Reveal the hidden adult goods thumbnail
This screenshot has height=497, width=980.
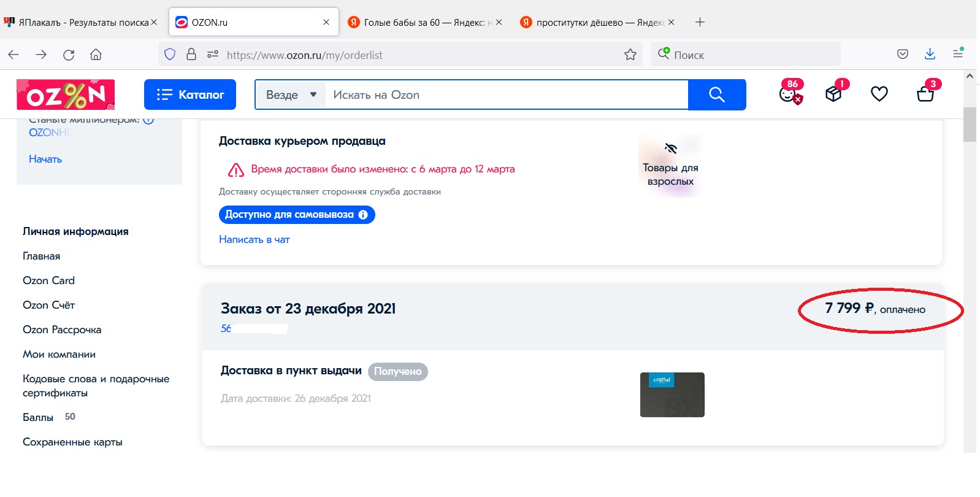670,166
